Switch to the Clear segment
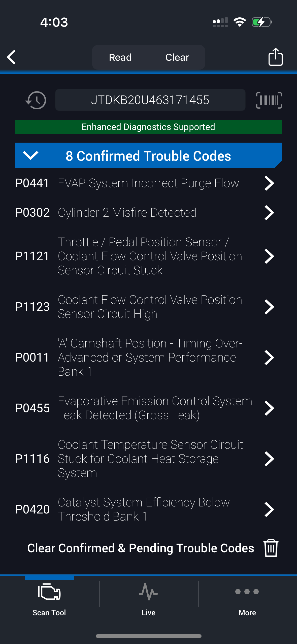 pos(177,57)
